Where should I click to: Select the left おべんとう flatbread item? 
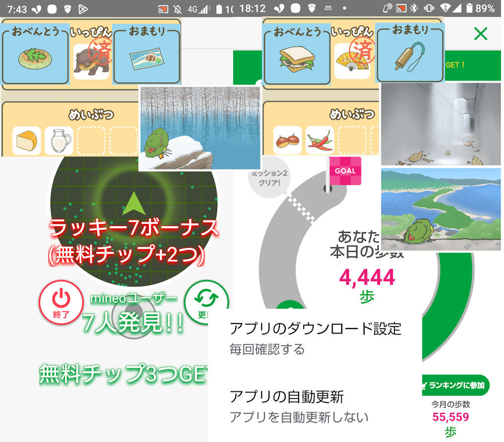[x=35, y=54]
